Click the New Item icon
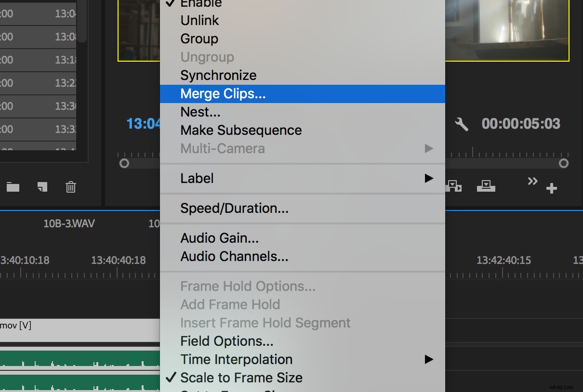 pyautogui.click(x=42, y=187)
